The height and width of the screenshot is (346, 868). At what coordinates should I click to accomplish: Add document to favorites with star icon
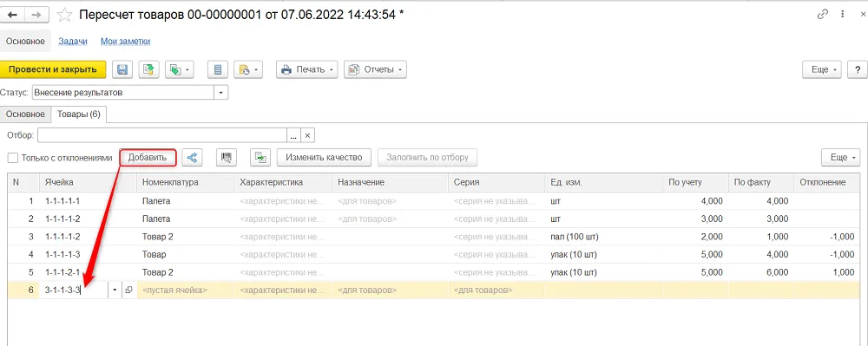[x=65, y=15]
